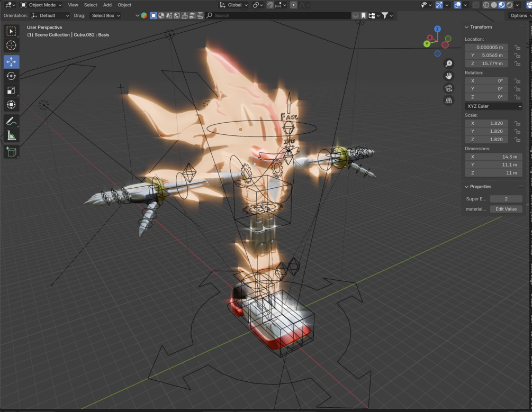Toggle lock on Scale Z

(x=517, y=140)
